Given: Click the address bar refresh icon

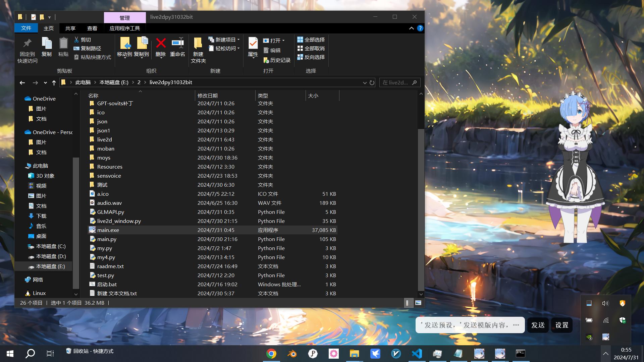Looking at the screenshot, I should tap(372, 82).
